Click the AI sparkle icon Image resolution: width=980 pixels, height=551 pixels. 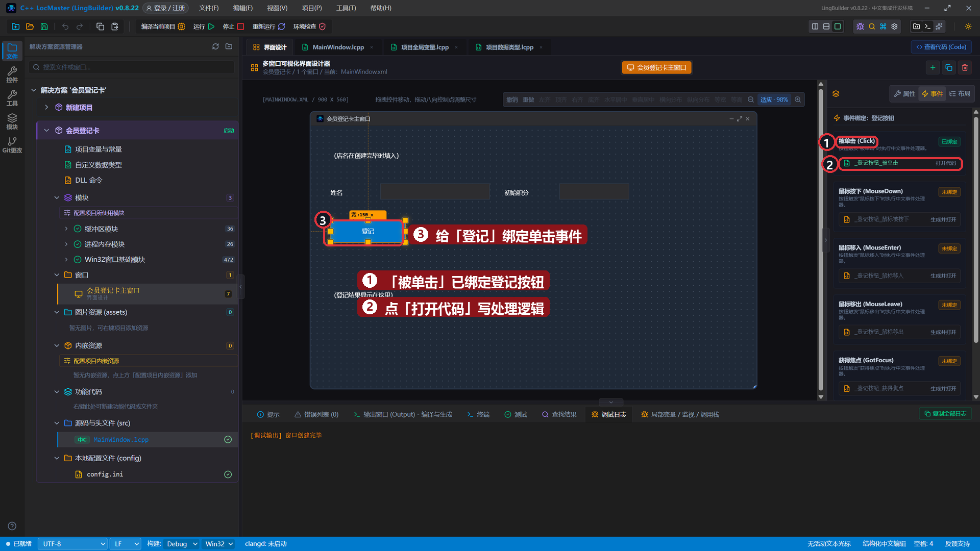pos(939,27)
